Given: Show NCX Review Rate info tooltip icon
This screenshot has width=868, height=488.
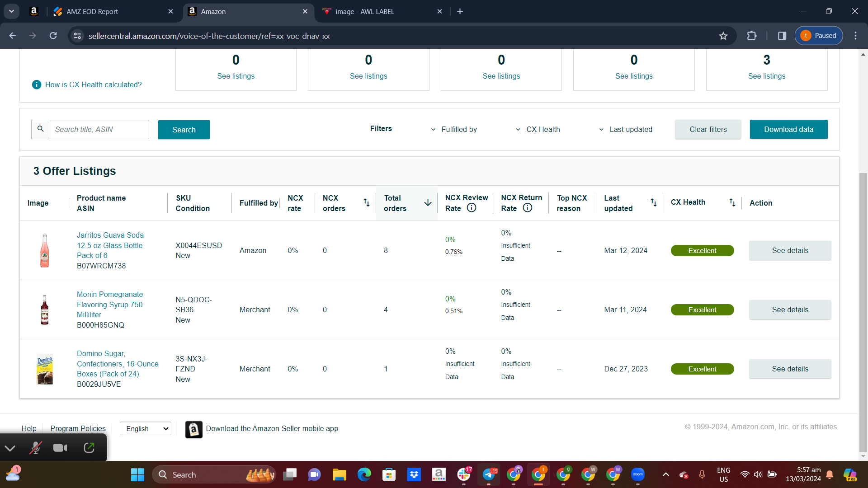Looking at the screenshot, I should (x=472, y=208).
